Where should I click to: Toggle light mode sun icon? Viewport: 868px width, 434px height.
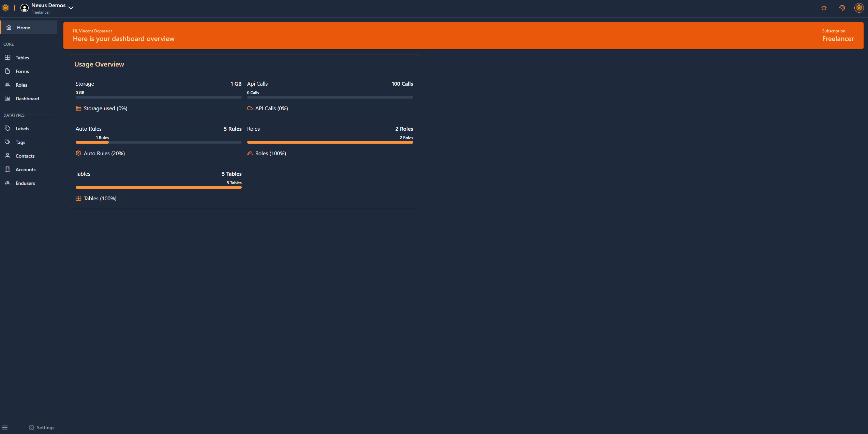coord(824,8)
